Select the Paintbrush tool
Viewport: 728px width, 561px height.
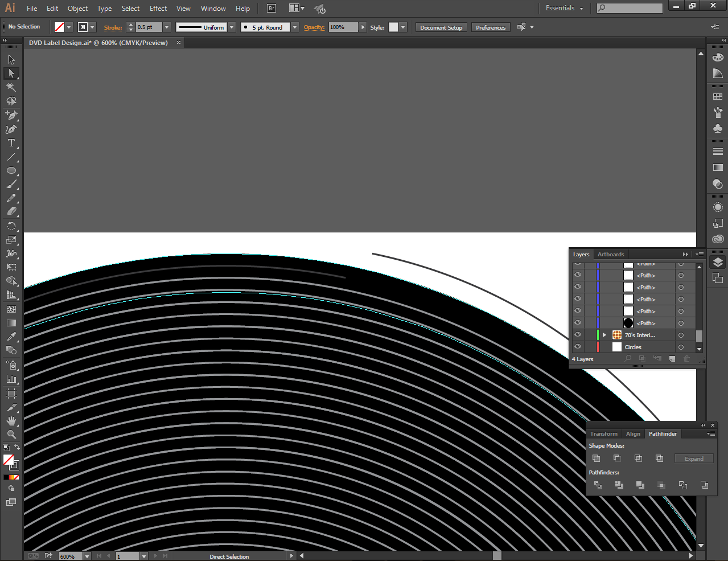[11, 185]
